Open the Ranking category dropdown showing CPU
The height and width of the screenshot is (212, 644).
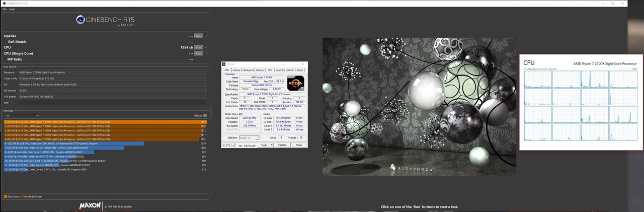21,115
